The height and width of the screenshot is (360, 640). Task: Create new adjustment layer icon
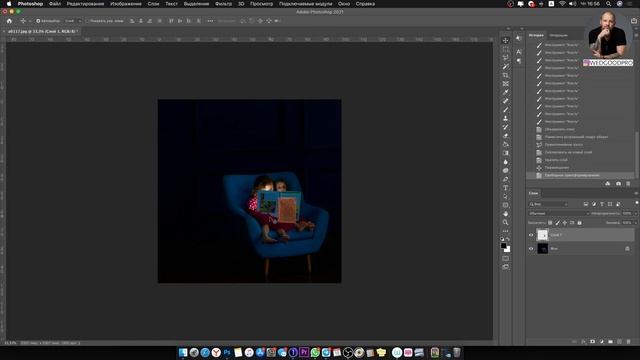(x=601, y=342)
